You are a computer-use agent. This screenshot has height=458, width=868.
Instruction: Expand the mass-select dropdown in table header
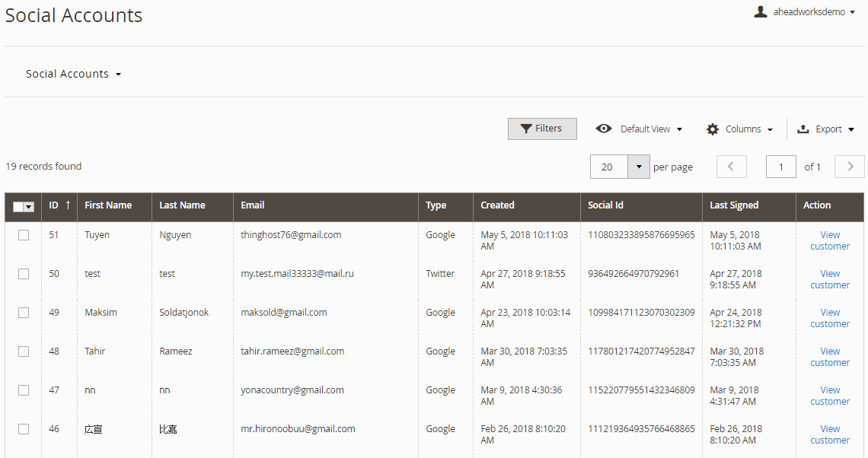click(x=29, y=207)
